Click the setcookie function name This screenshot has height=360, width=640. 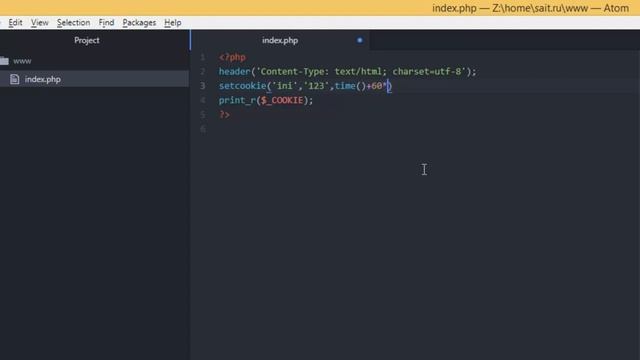click(242, 86)
